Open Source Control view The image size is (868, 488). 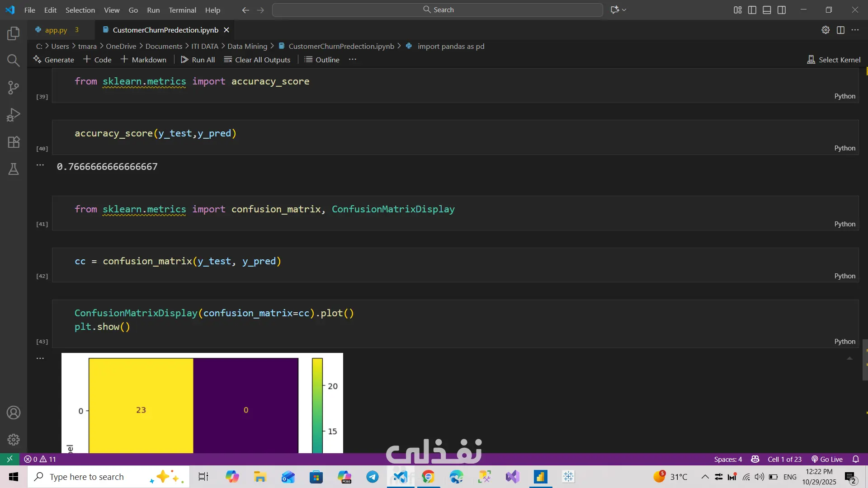(x=14, y=88)
